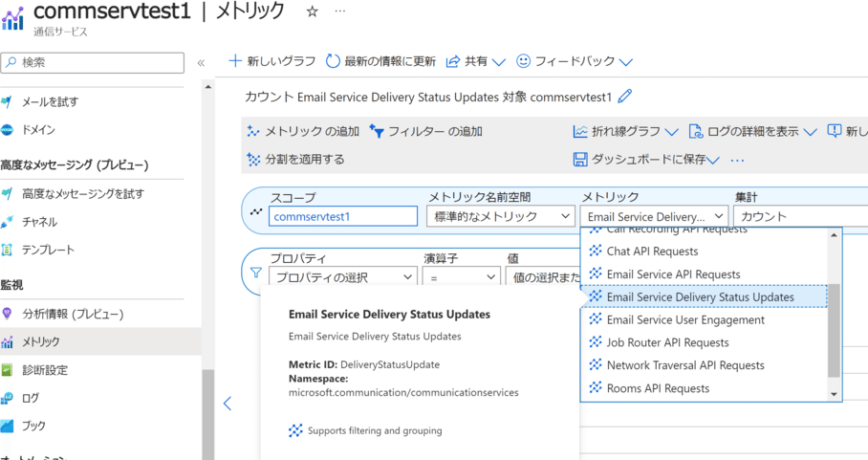Expand the フィードバック dropdown chevron

click(x=625, y=62)
